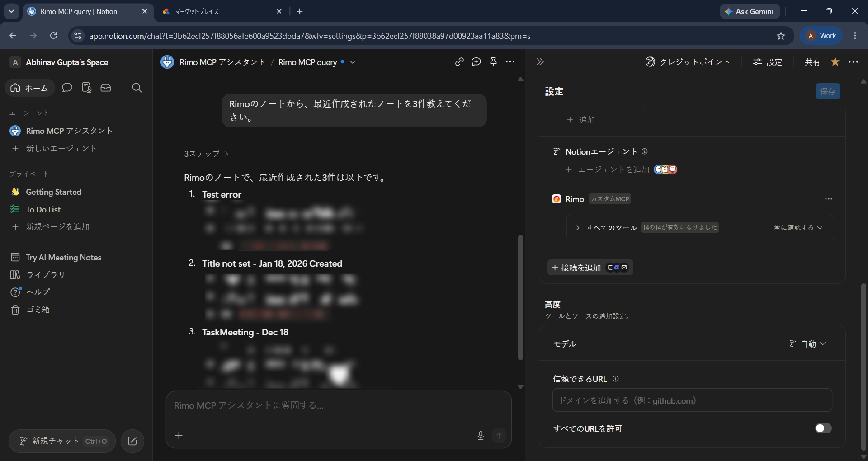868x461 pixels.
Task: Click the Rimo custom MCP logo icon
Action: point(557,199)
